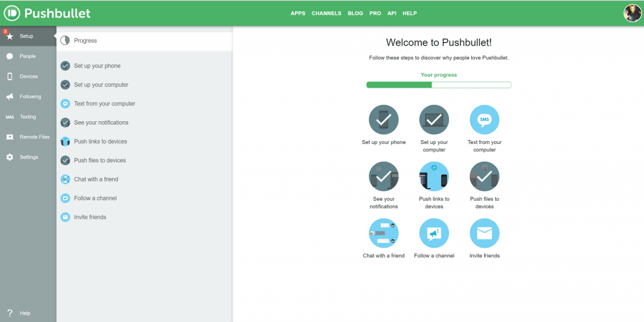644x322 pixels.
Task: Click the People chat bubble icon
Action: (10, 56)
